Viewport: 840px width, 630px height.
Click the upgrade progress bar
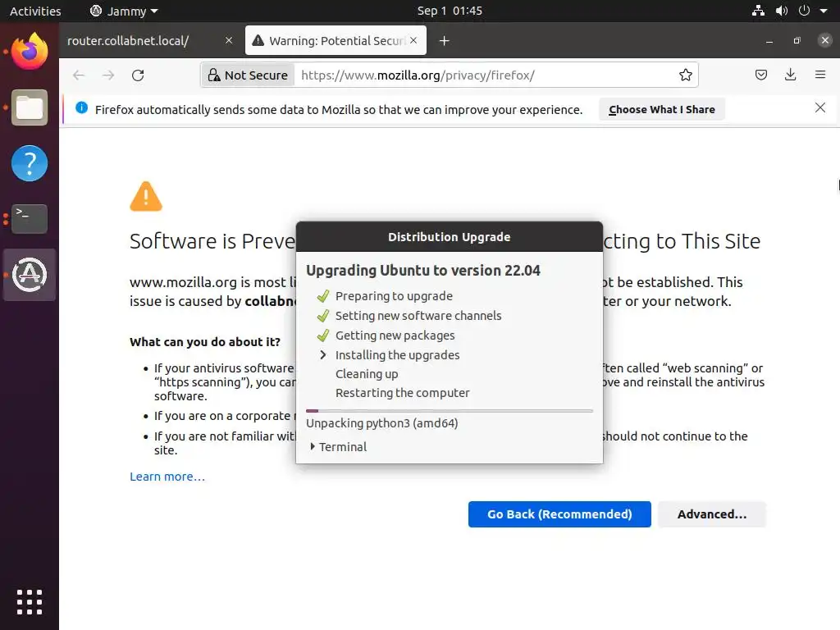[449, 411]
